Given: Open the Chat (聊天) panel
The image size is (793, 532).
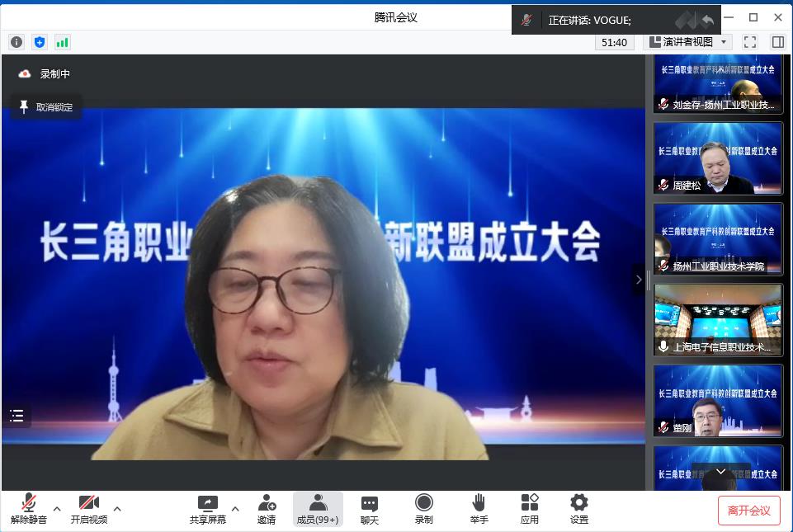Looking at the screenshot, I should [370, 509].
